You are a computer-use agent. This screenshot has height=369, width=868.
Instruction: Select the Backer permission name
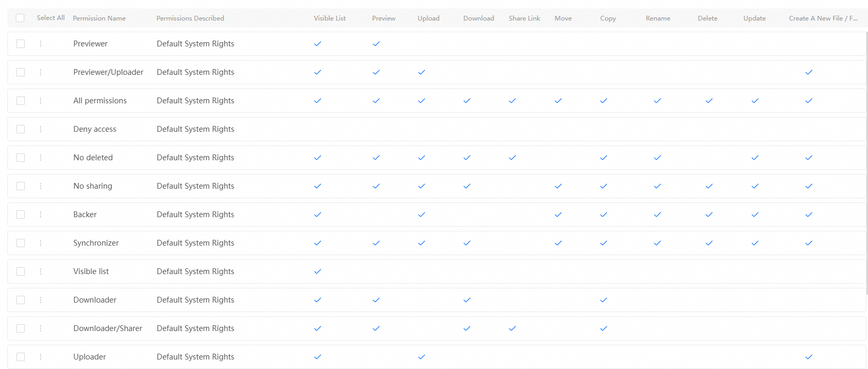[x=85, y=215]
